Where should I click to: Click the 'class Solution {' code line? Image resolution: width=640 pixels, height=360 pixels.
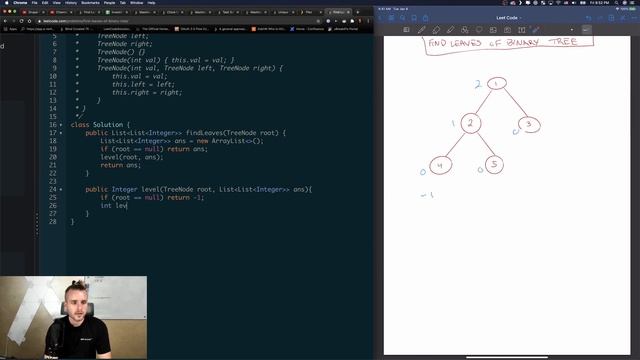tap(100, 125)
